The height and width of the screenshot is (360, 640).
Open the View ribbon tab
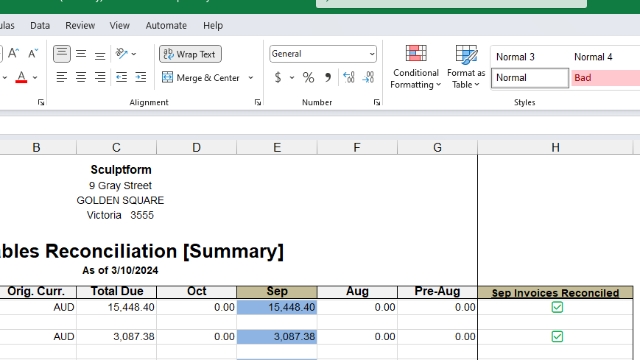pos(119,26)
